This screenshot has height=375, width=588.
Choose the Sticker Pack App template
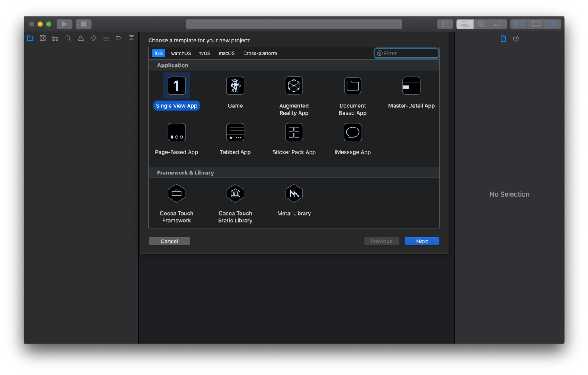[294, 139]
